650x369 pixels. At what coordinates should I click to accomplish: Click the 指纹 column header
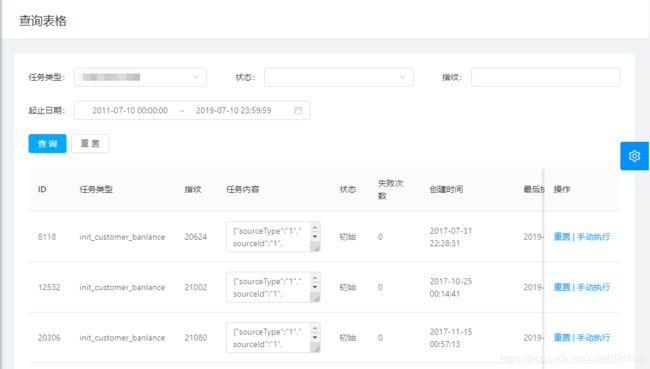[x=193, y=189]
